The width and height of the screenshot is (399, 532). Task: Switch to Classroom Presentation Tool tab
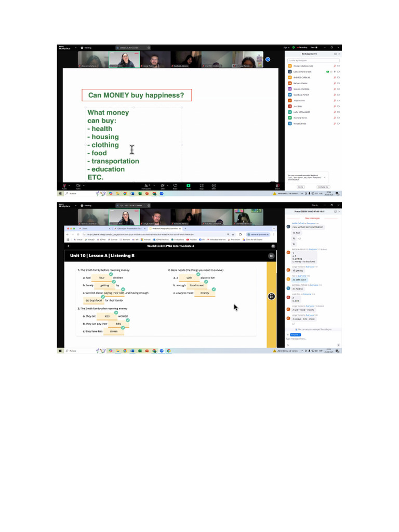point(129,229)
